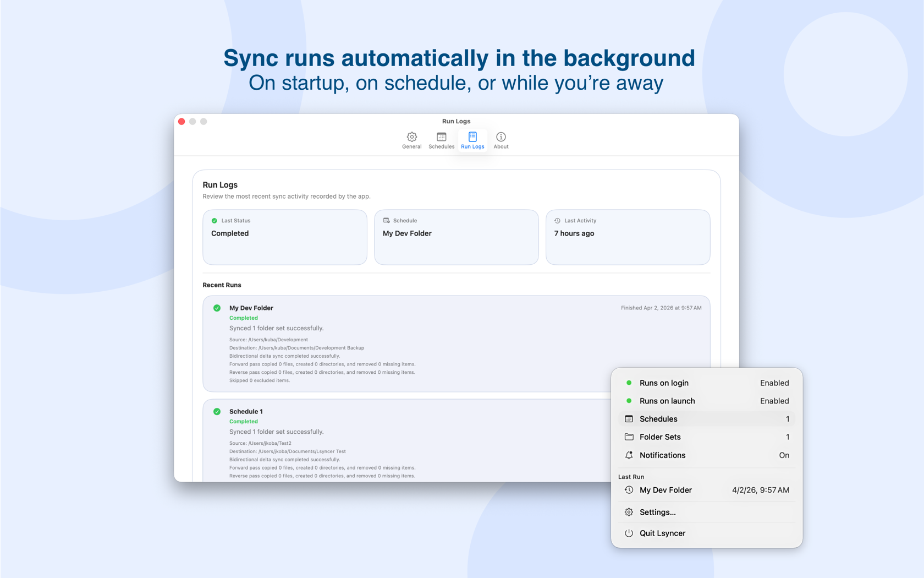Click the green checkmark on Schedule 1 run
Image resolution: width=924 pixels, height=578 pixels.
[217, 412]
